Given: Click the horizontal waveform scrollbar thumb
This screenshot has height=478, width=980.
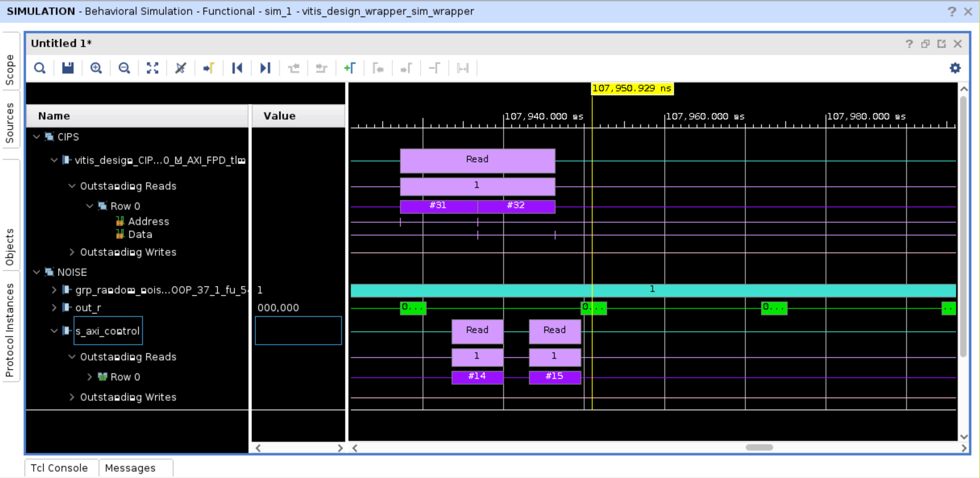Looking at the screenshot, I should [759, 447].
